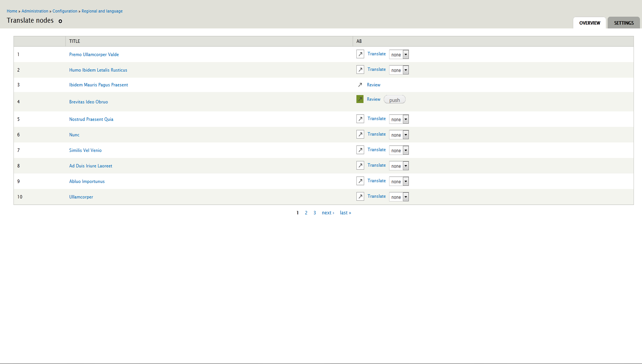Click the TITLE column header

(x=75, y=41)
